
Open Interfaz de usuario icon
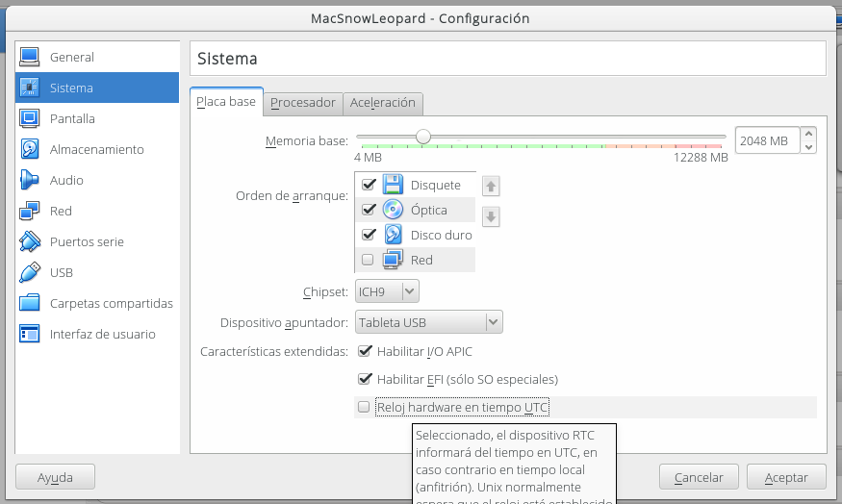[x=30, y=334]
